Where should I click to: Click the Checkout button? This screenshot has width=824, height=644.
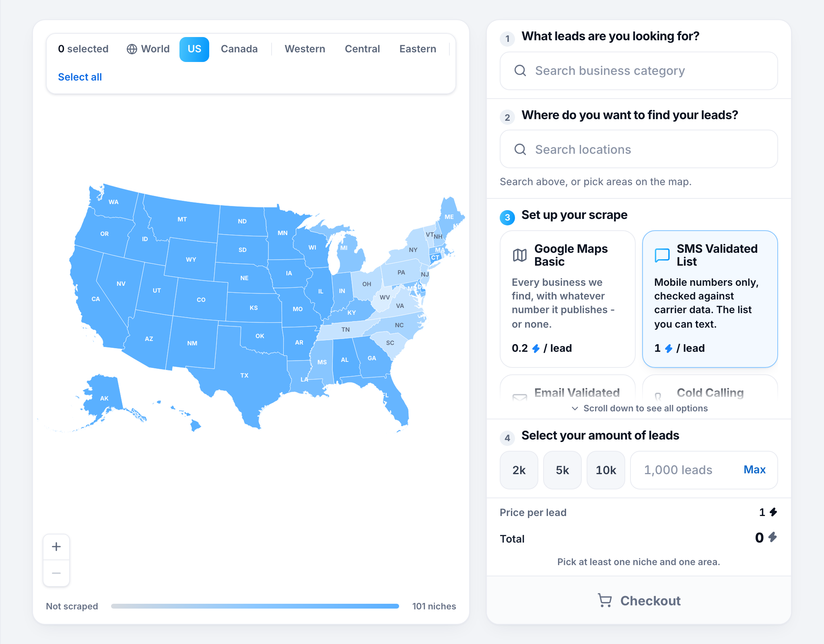(x=639, y=601)
